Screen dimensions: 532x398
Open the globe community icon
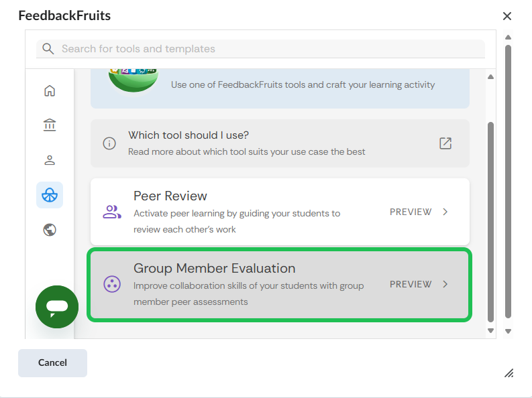coord(50,230)
